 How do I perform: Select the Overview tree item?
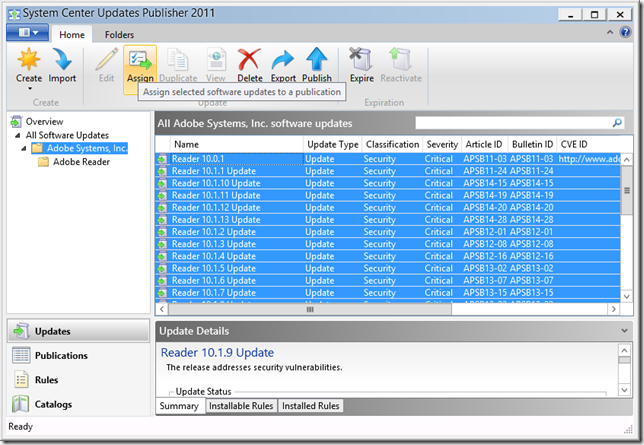pyautogui.click(x=44, y=122)
